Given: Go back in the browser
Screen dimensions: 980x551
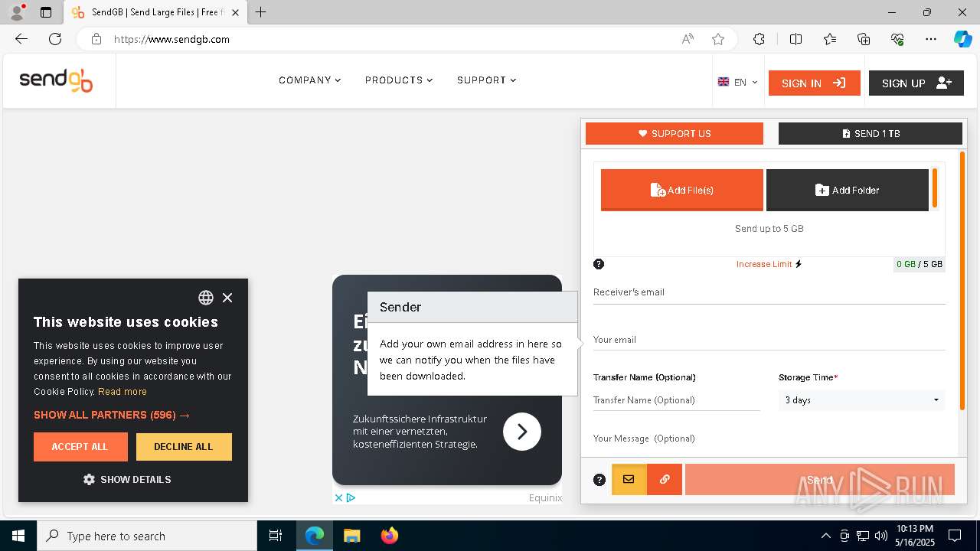Looking at the screenshot, I should click(x=21, y=39).
